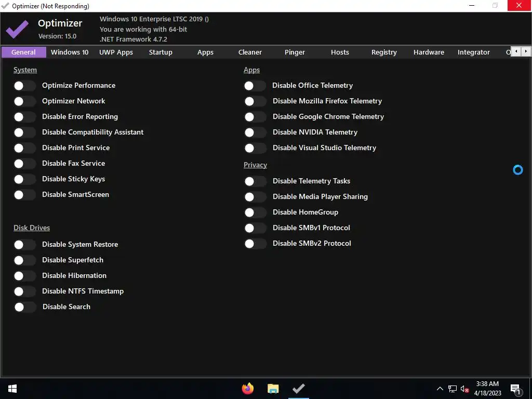Viewport: 532px width, 399px height.
Task: Toggle Optimizer Network switch
Action: [x=24, y=101]
